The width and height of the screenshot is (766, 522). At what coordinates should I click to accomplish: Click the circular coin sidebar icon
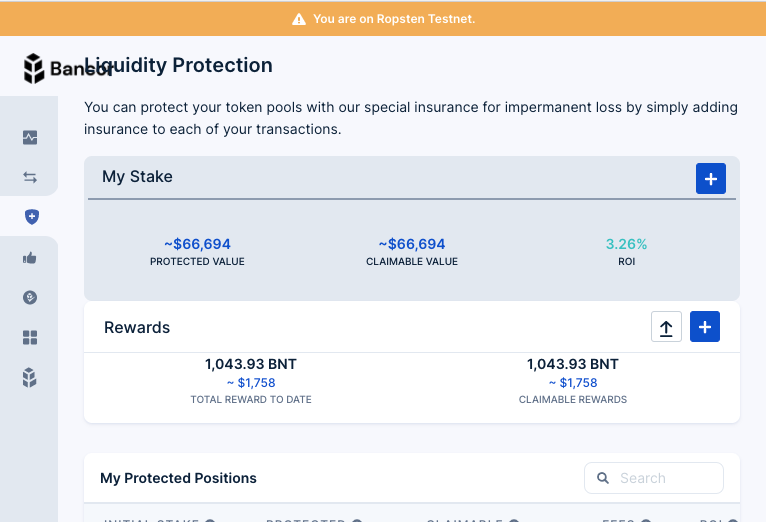(30, 297)
